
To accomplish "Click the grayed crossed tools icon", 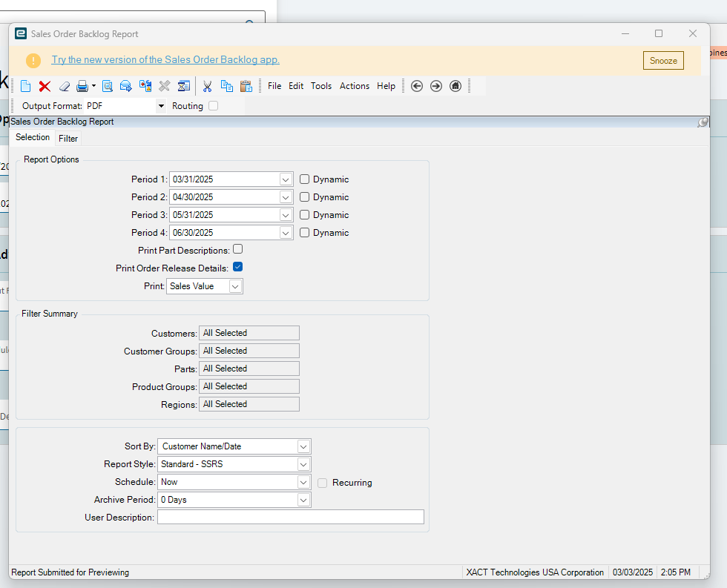I will 164,86.
